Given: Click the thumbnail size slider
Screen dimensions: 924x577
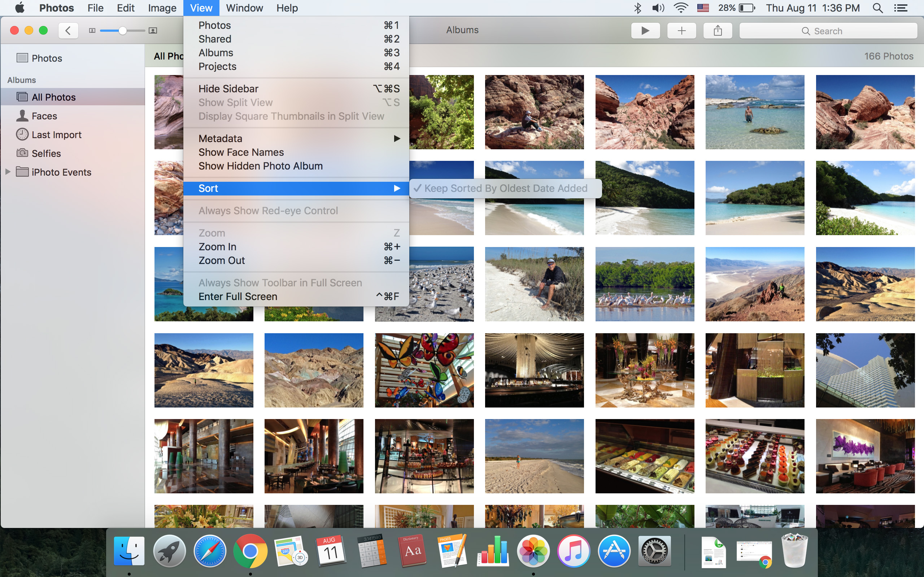Looking at the screenshot, I should click(122, 31).
